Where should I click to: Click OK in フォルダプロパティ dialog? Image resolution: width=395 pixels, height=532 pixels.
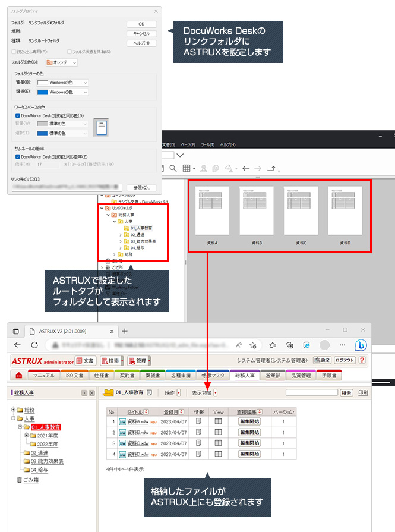coord(141,24)
